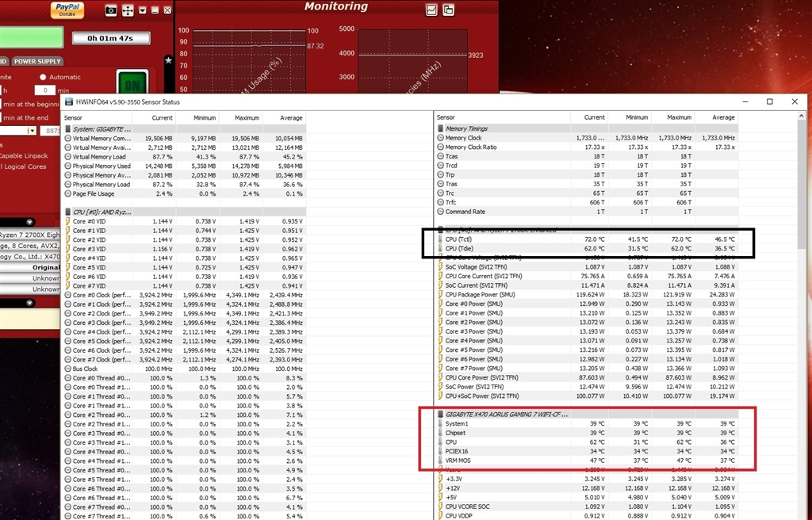Click the lightning icon beside +12V
The height and width of the screenshot is (520, 812).
pos(440,488)
